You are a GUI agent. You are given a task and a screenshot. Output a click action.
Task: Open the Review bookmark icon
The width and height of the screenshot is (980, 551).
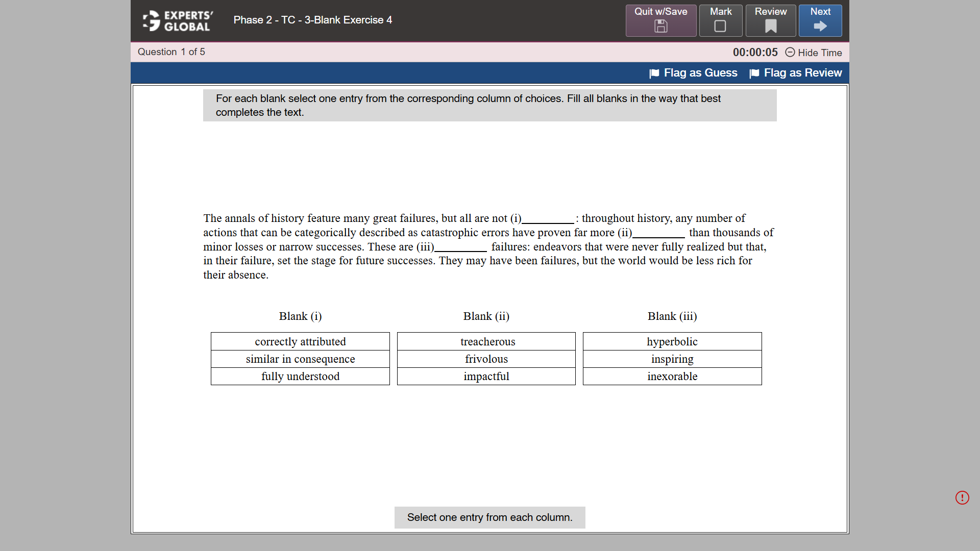(771, 27)
